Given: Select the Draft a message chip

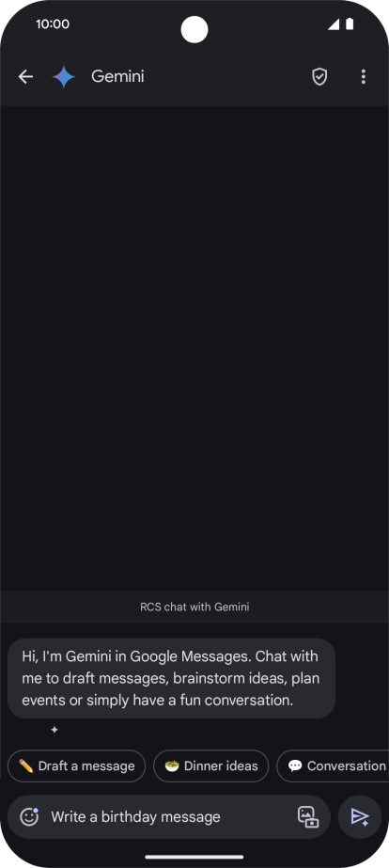Looking at the screenshot, I should coord(76,765).
